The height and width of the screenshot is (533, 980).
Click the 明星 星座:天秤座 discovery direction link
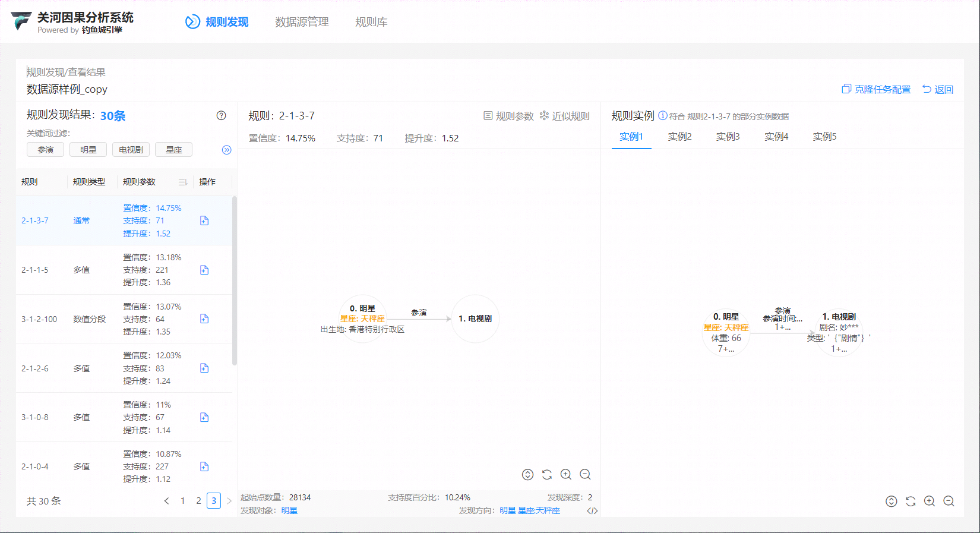pos(530,510)
